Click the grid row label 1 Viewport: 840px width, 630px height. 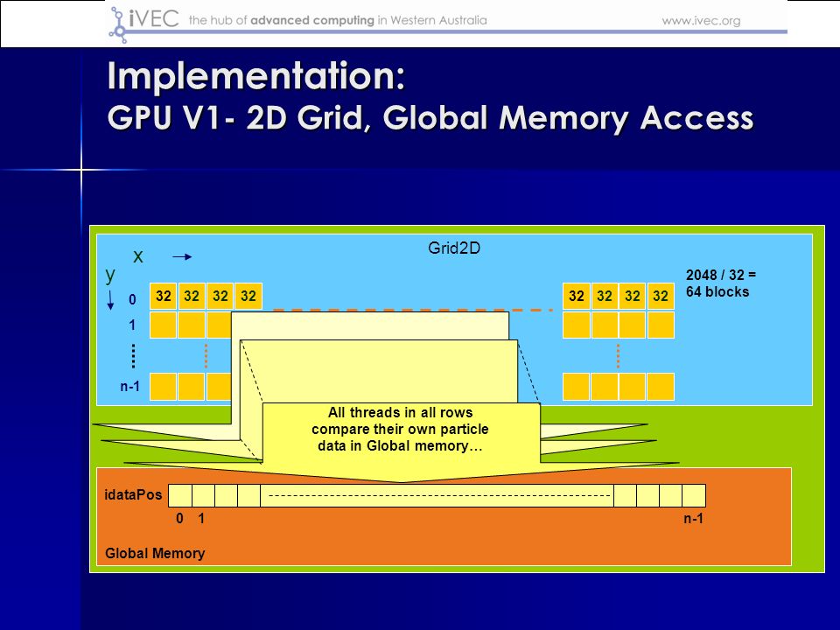[x=132, y=325]
